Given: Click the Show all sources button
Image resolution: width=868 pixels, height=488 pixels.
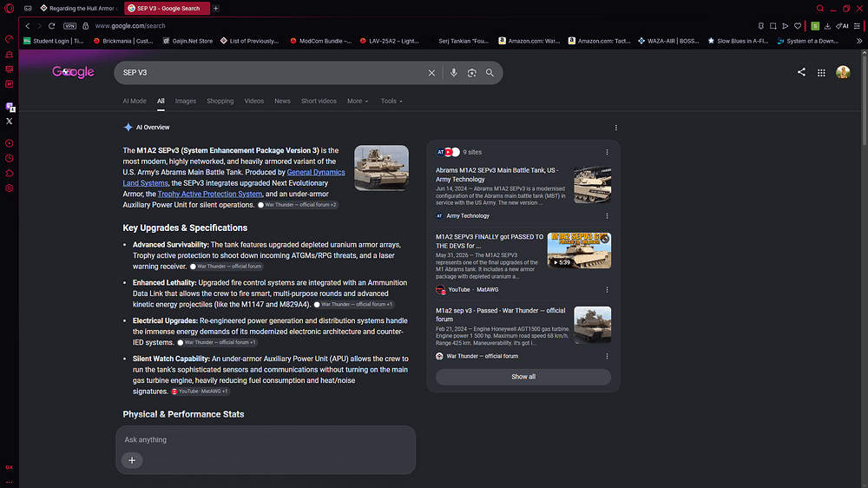Looking at the screenshot, I should 523,377.
